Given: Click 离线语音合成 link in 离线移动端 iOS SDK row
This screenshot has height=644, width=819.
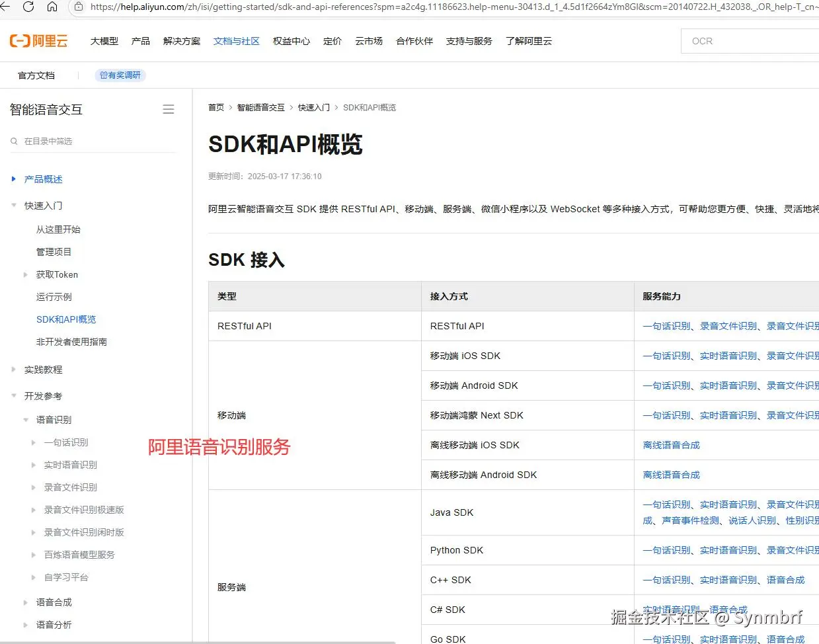Looking at the screenshot, I should (671, 445).
